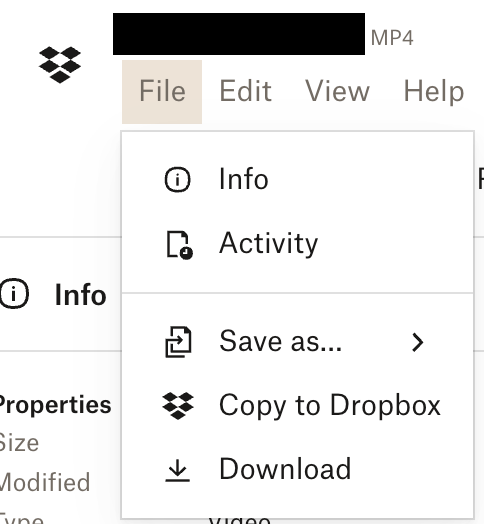Open the View menu
Viewport: 484px width, 524px height.
coord(337,91)
